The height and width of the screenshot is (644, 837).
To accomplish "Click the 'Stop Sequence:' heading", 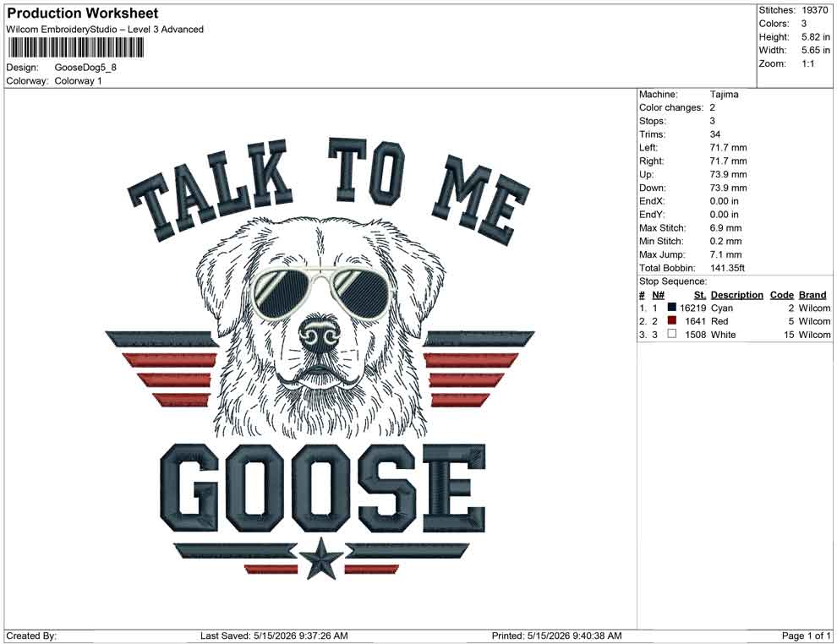I will pyautogui.click(x=673, y=281).
